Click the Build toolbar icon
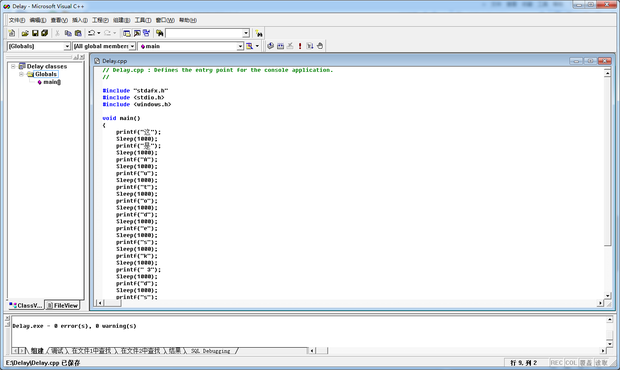The height and width of the screenshot is (370, 620). 280,46
